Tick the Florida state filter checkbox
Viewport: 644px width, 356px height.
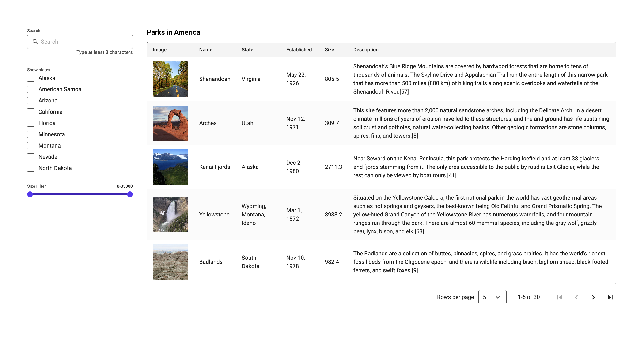click(31, 123)
